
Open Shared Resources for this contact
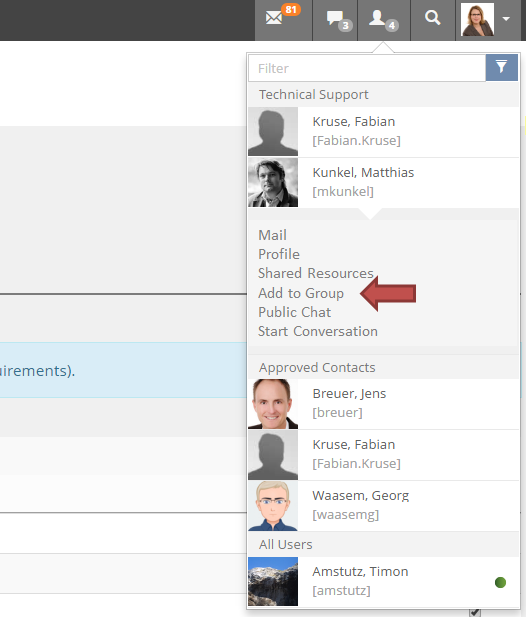pos(316,273)
